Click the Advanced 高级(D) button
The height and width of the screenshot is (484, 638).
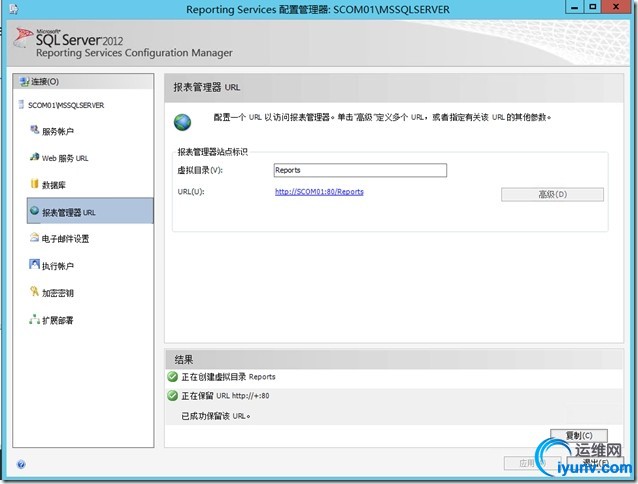(552, 194)
